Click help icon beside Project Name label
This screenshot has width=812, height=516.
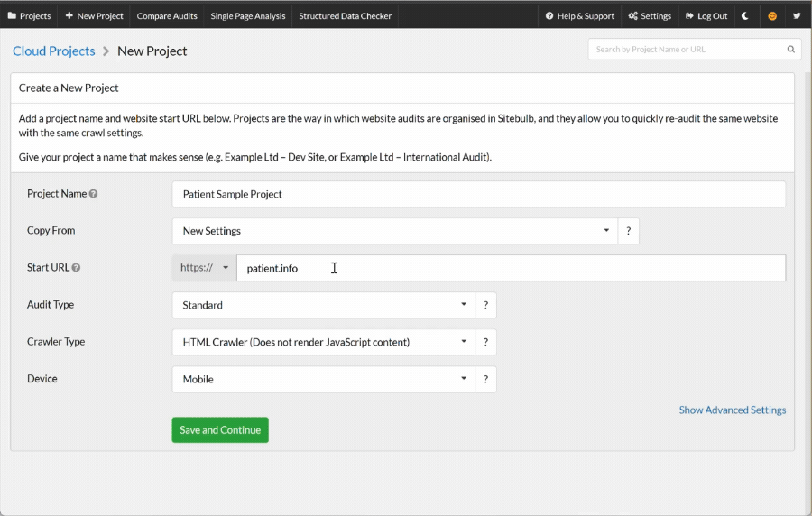(93, 194)
